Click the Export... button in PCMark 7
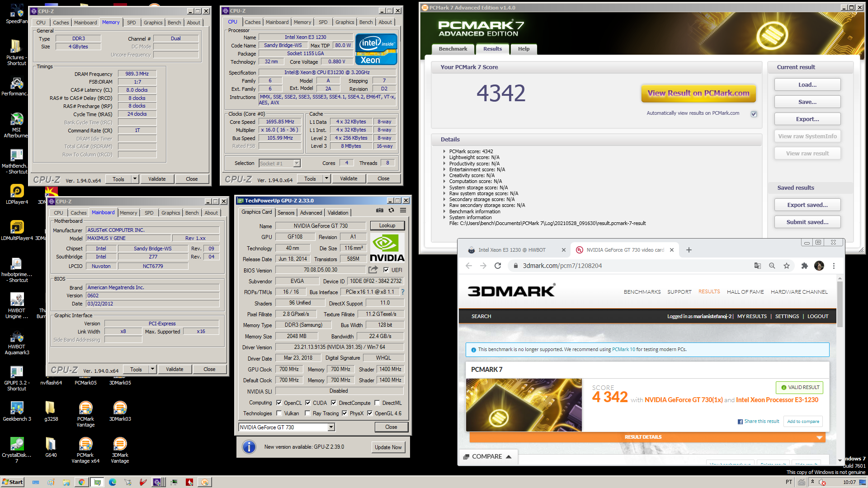 tap(807, 119)
